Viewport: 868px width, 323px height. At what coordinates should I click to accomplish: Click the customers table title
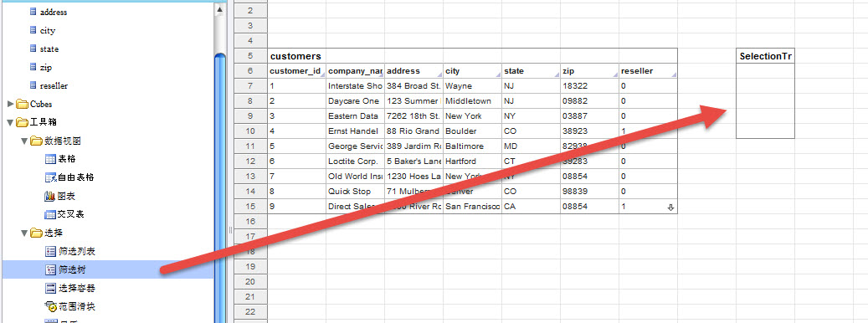[x=295, y=56]
